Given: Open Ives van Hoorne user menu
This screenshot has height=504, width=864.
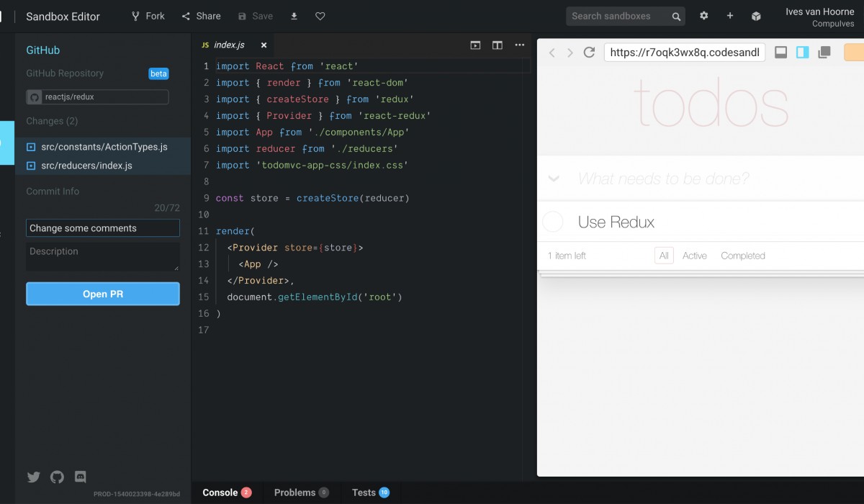Looking at the screenshot, I should coord(819,17).
